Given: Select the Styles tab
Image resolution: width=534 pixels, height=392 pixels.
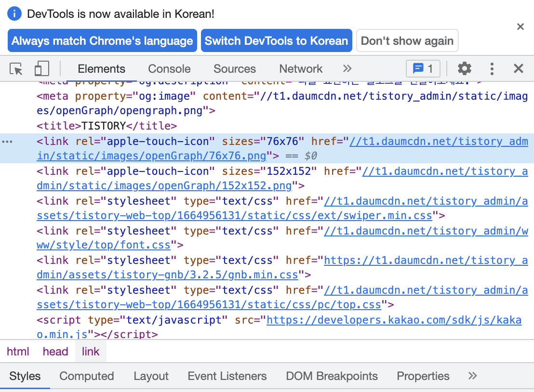Looking at the screenshot, I should tap(25, 376).
